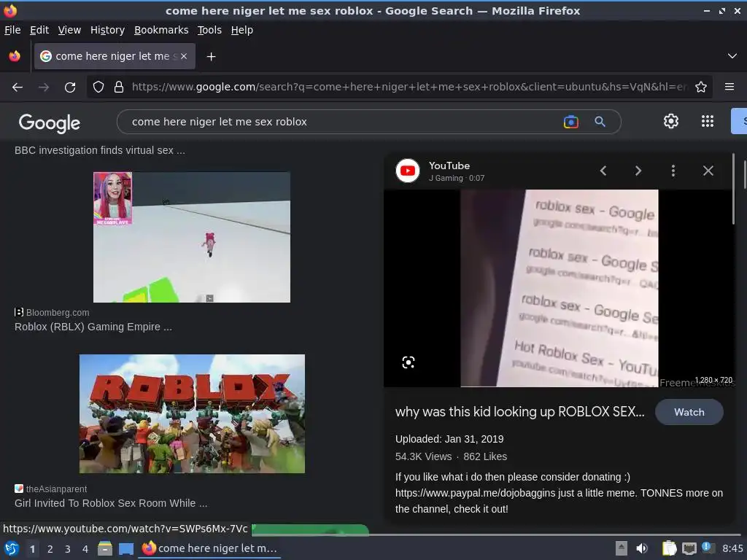
Task: Focus the URL address bar
Action: (410, 87)
